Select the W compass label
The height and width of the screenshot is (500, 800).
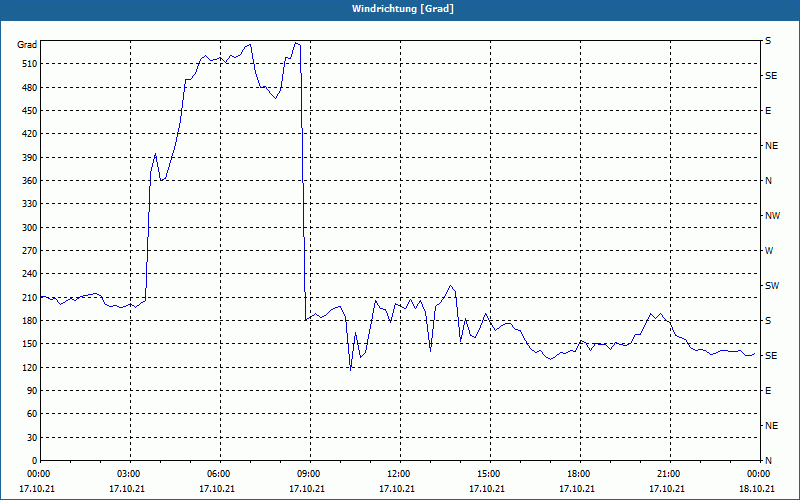pyautogui.click(x=769, y=251)
